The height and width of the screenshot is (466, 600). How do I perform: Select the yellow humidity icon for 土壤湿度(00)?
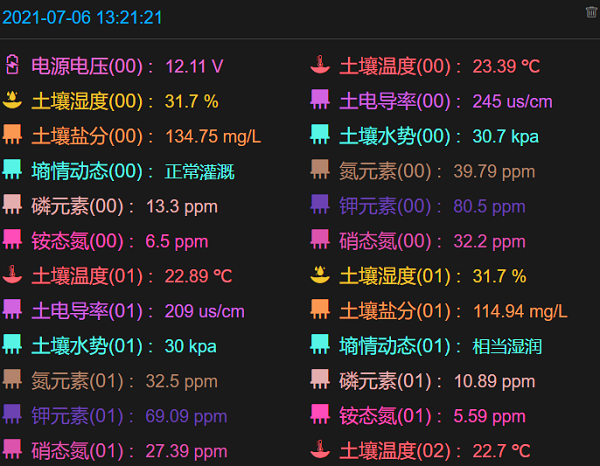pyautogui.click(x=12, y=101)
